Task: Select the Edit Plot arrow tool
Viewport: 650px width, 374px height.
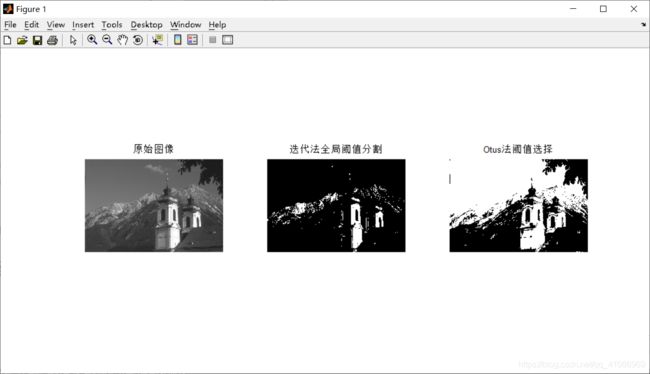Action: [x=73, y=40]
